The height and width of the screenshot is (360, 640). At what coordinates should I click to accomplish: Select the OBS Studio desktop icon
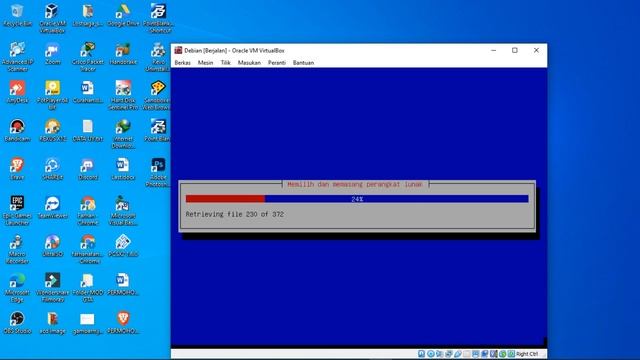[17, 322]
